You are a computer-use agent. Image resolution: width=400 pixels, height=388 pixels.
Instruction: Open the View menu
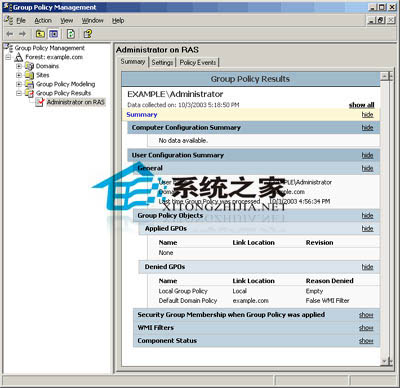coord(67,21)
